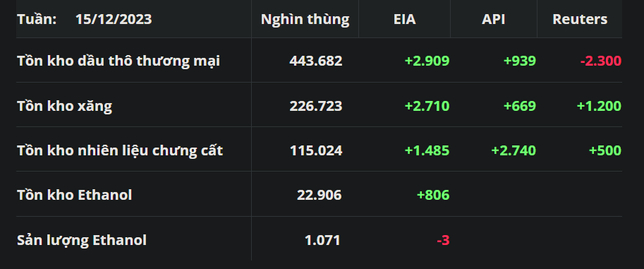This screenshot has height=269, width=644.
Task: Select Tồn kho nhiên liệu chưng cất row
Action: point(319,150)
